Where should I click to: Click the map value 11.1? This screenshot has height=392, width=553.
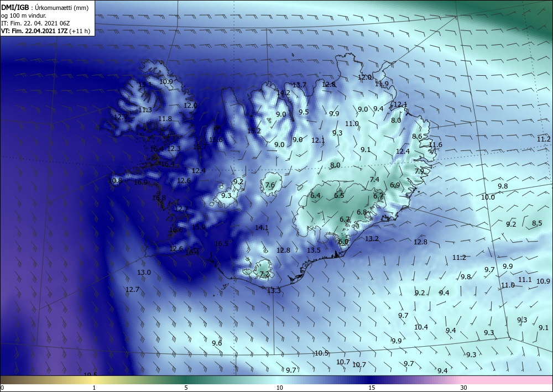tap(525, 280)
